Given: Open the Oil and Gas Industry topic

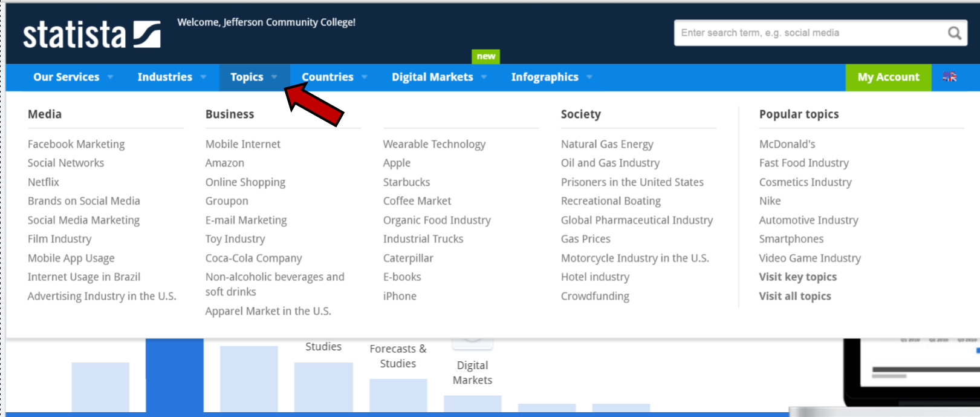Looking at the screenshot, I should [x=610, y=163].
